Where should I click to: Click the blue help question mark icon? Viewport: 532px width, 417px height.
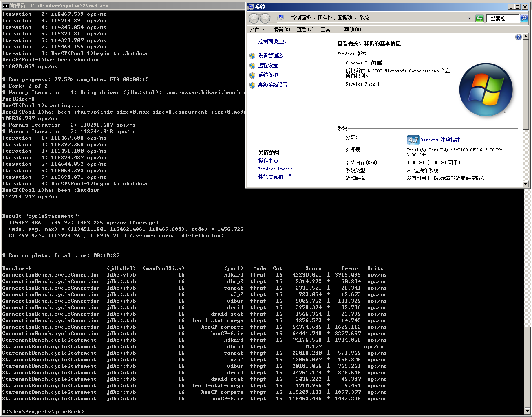[518, 37]
